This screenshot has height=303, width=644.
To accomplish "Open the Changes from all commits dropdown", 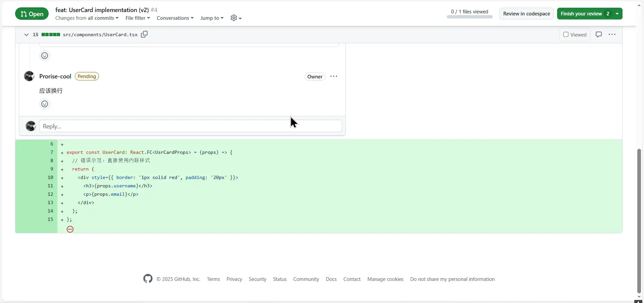I will click(87, 18).
